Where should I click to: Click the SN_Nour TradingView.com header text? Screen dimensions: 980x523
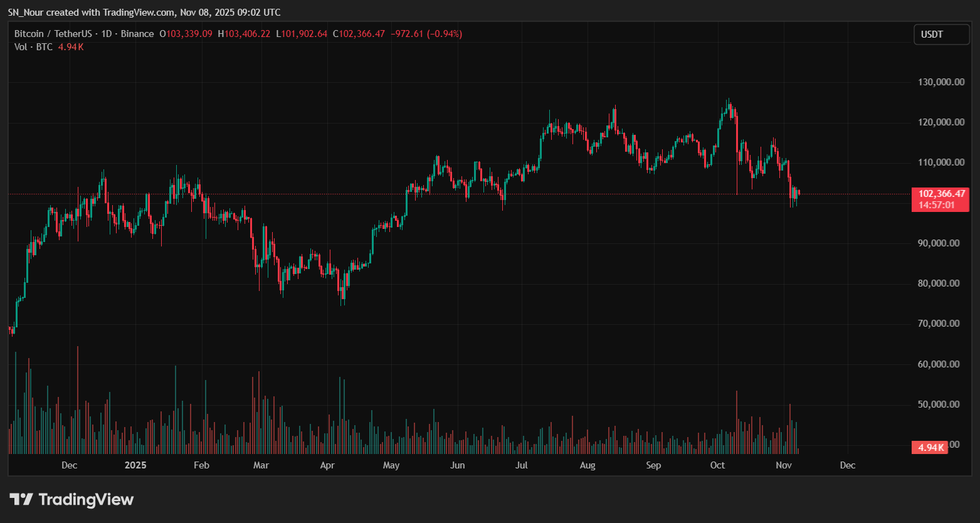(144, 12)
